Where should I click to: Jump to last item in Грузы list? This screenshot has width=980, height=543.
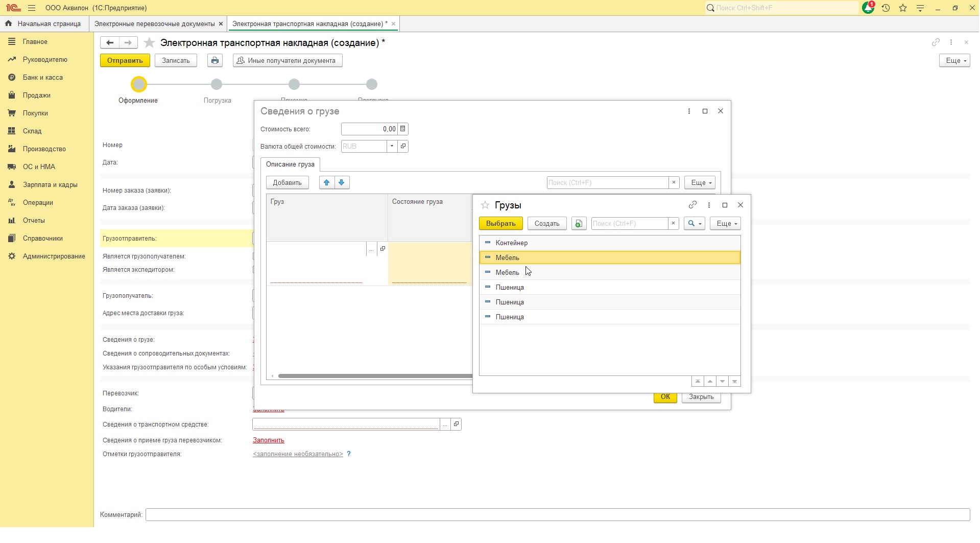coord(734,382)
